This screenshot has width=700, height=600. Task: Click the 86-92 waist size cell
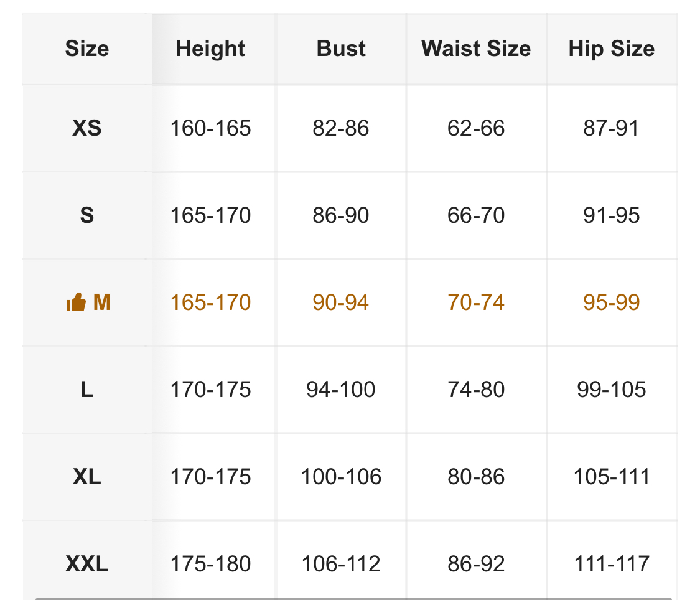476,564
